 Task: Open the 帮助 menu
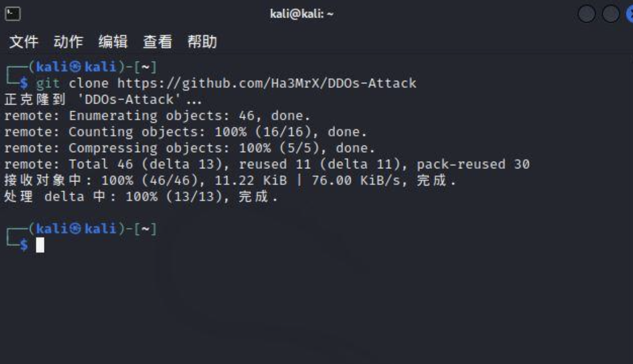pos(202,42)
